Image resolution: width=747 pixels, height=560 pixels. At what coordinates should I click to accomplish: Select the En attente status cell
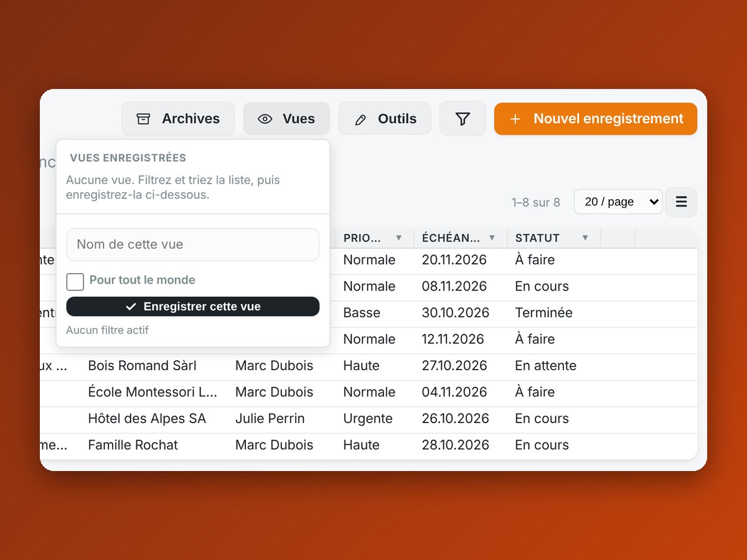click(x=546, y=365)
